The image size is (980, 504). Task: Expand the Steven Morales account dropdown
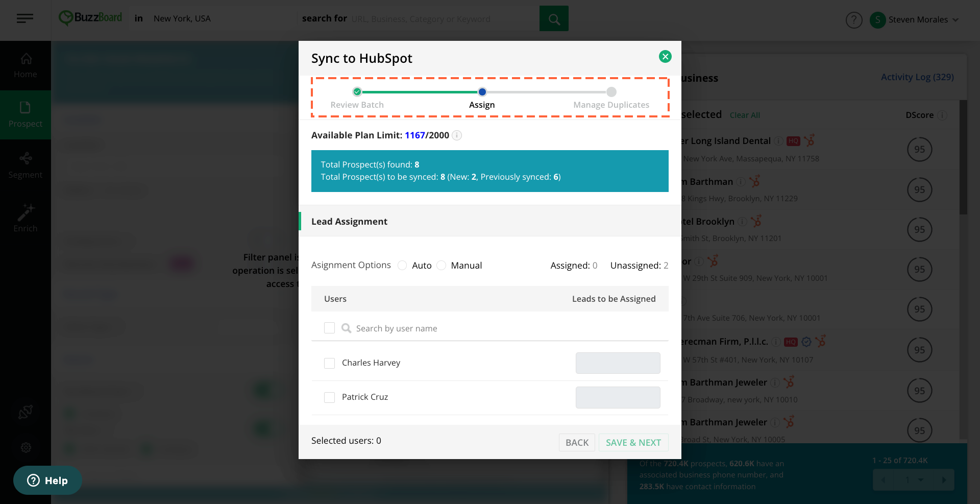tap(955, 20)
